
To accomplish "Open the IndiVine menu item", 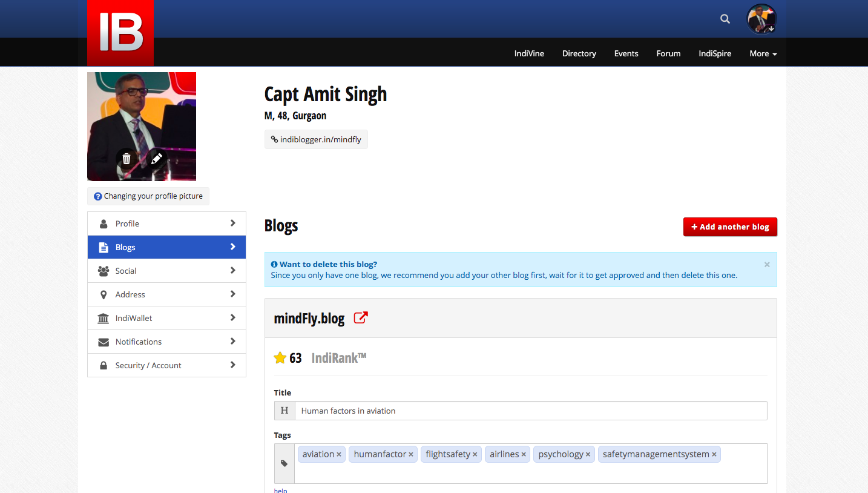I will point(529,53).
